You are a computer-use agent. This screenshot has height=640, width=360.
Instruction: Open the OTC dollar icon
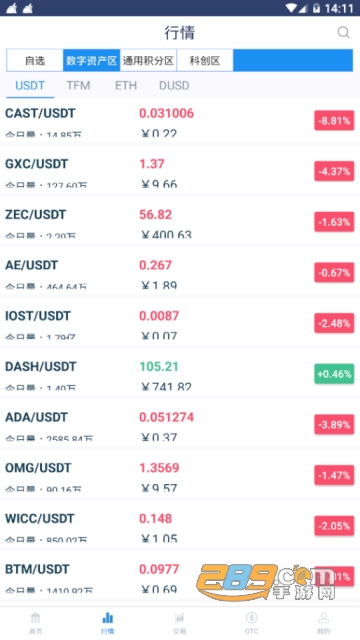click(x=251, y=618)
